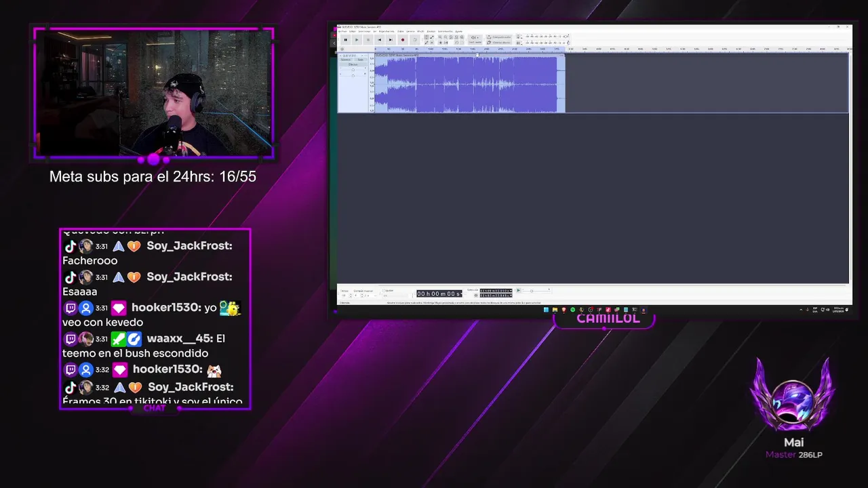Select the Draw (pencil) tool
868x488 pixels.
click(427, 43)
